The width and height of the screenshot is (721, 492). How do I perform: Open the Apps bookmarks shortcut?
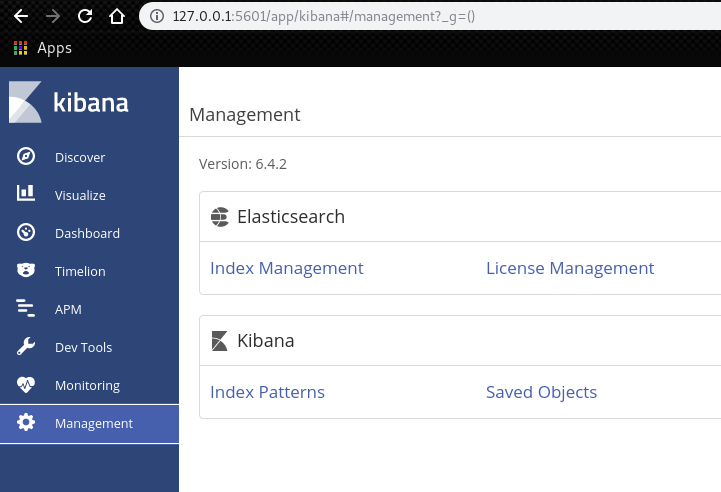(43, 48)
